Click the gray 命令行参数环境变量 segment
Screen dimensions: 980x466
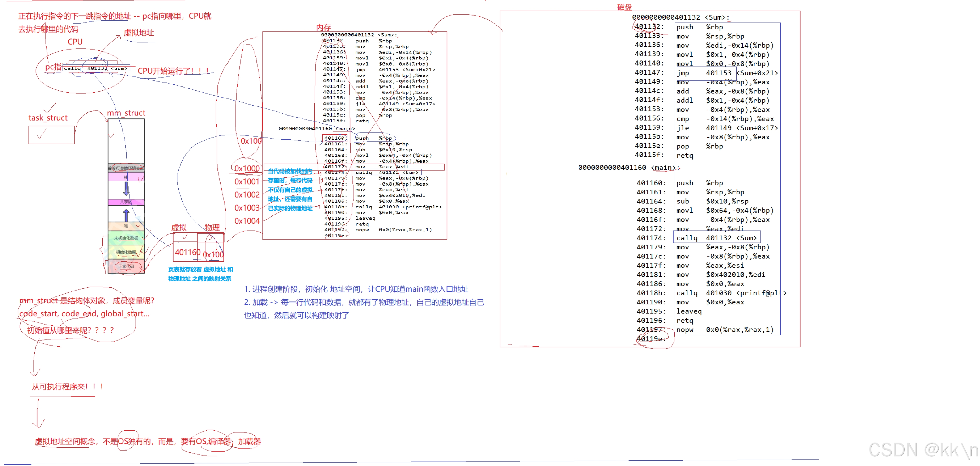126,168
